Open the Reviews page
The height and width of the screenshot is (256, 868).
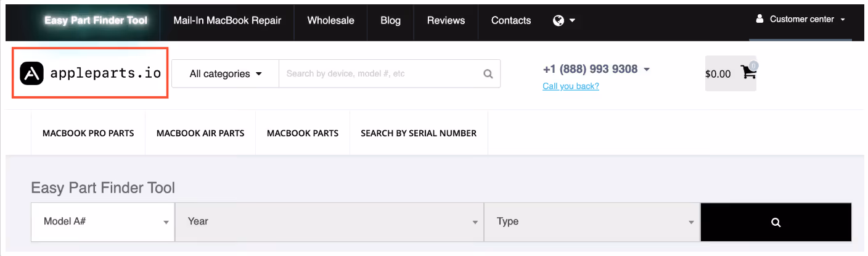pyautogui.click(x=446, y=20)
